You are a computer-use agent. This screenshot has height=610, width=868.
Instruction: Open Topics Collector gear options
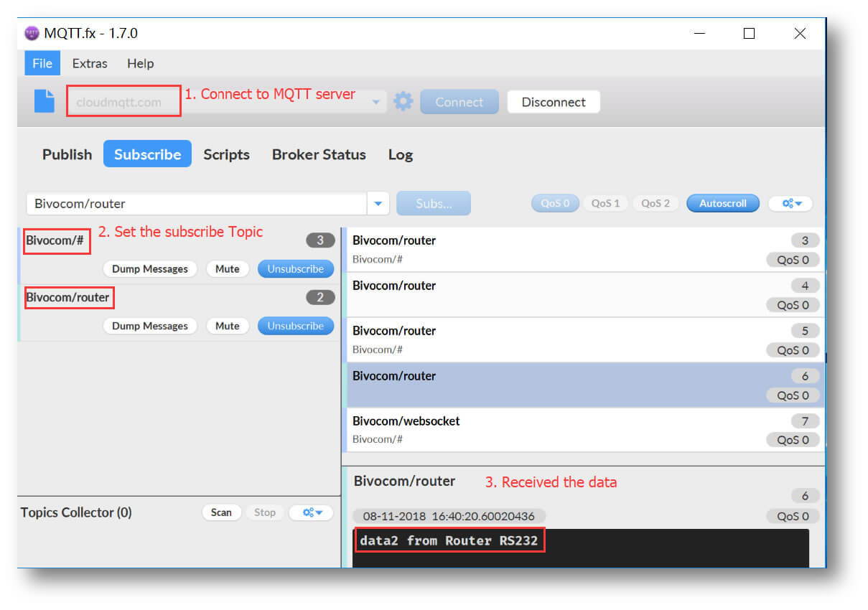pos(311,512)
